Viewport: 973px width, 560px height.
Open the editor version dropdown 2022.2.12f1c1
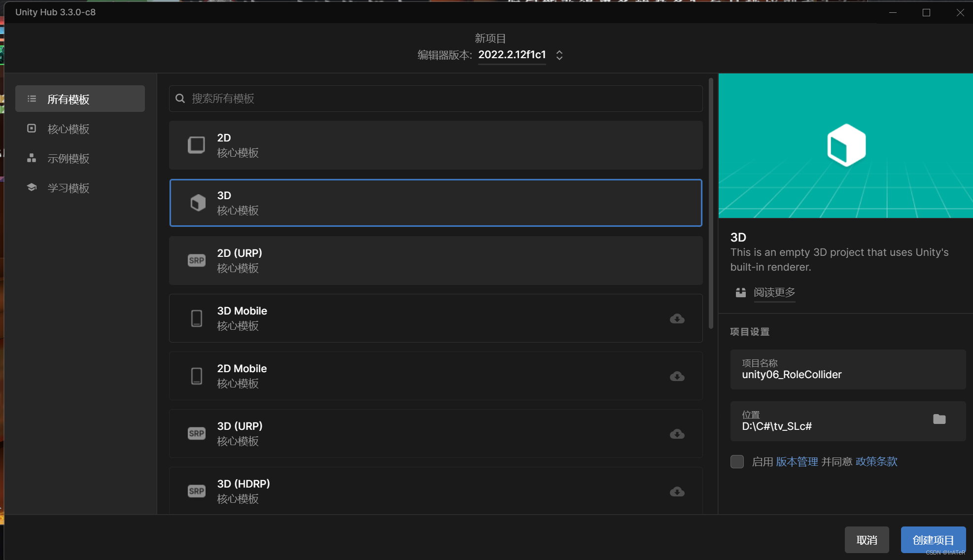559,55
